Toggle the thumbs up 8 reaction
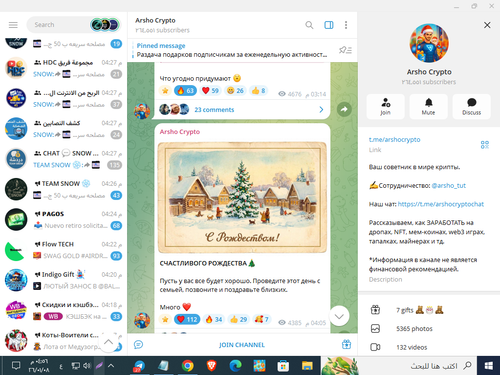 tap(259, 91)
